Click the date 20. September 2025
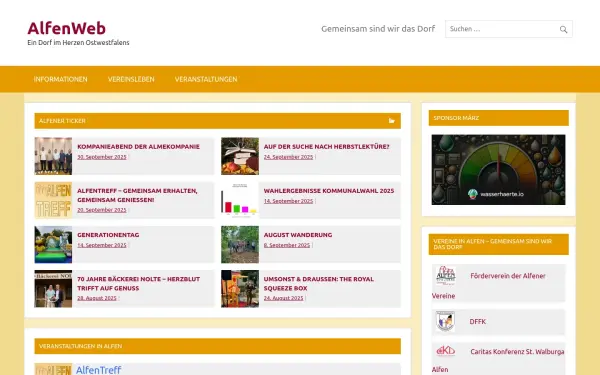 coord(102,210)
